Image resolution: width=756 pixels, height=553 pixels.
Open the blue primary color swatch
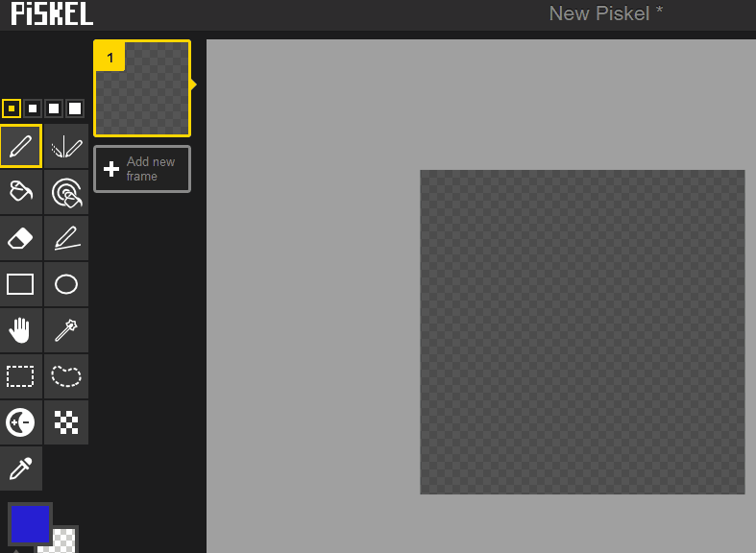[x=30, y=524]
